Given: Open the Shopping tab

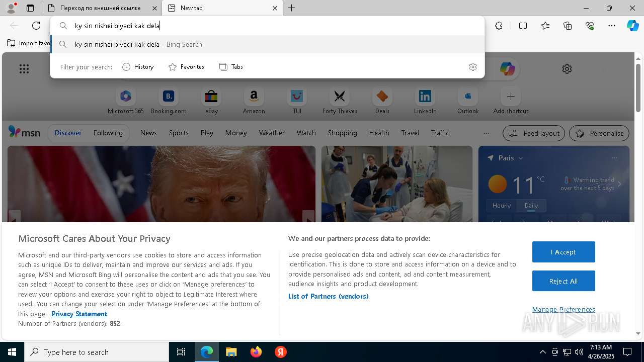Looking at the screenshot, I should [342, 133].
